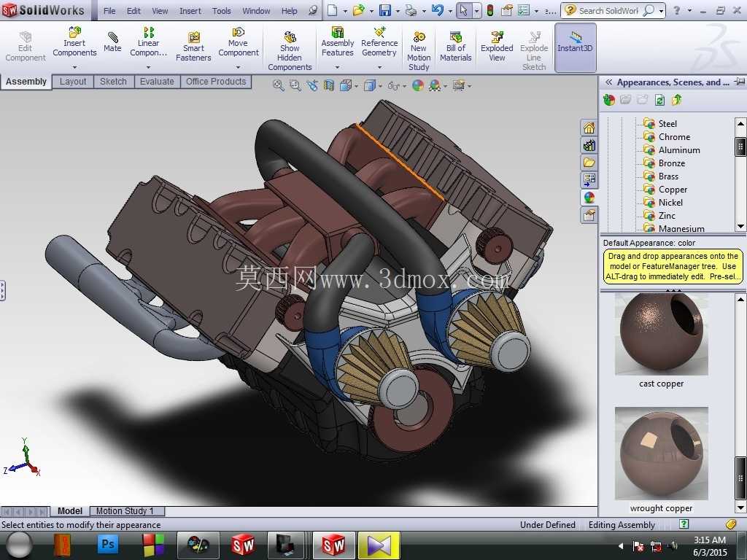Pick the cast copper appearance sphere

pos(661,334)
